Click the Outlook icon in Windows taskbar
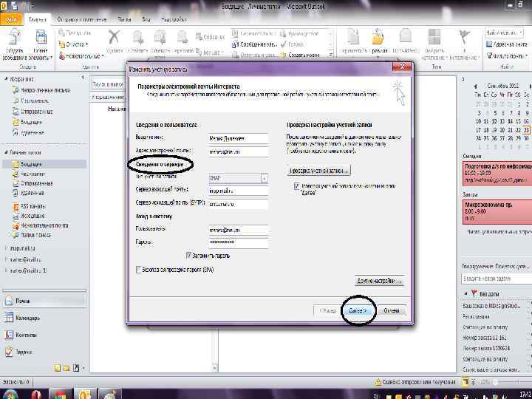The image size is (532, 399). coord(85,395)
